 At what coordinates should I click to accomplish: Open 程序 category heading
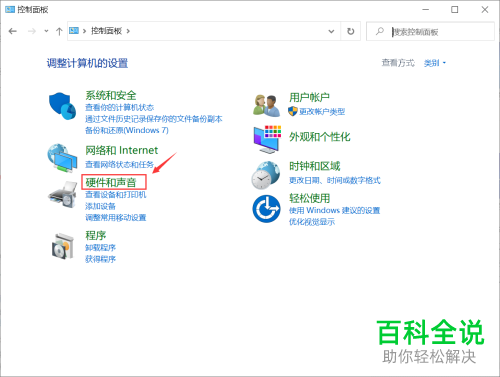(96, 235)
